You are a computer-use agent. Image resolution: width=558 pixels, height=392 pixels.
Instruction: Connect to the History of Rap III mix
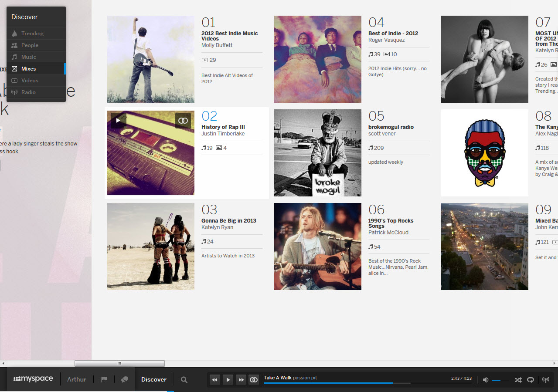(183, 121)
